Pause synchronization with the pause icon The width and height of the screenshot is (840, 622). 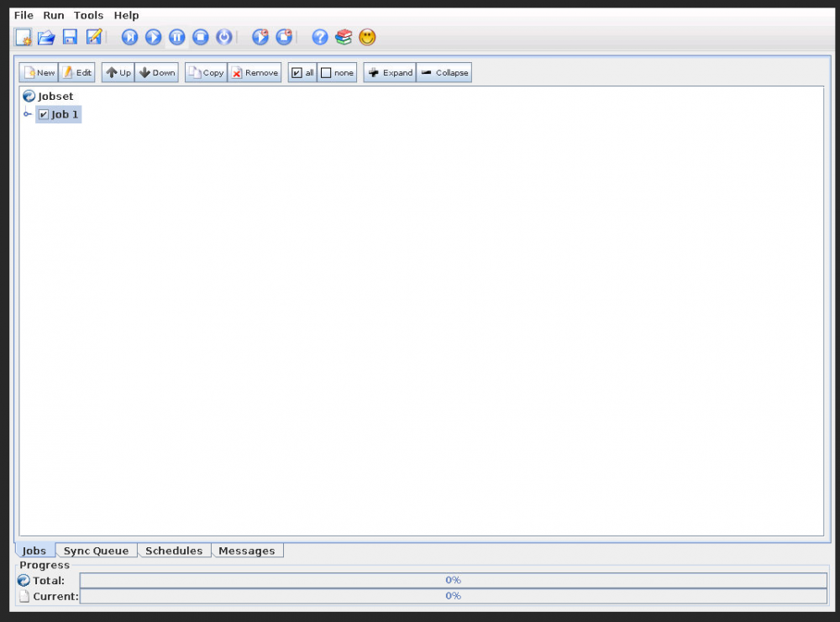click(x=176, y=37)
